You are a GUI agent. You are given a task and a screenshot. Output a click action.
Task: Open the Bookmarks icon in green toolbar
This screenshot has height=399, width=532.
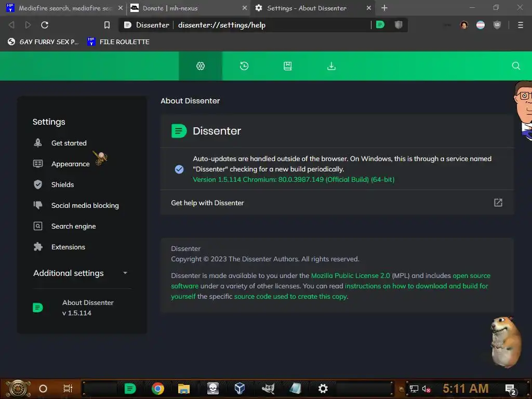click(x=287, y=66)
